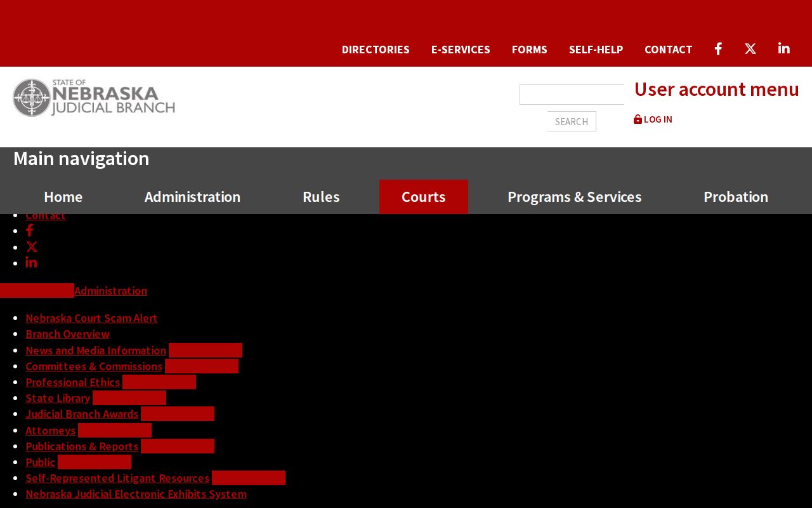The width and height of the screenshot is (812, 508).
Task: Click the SEARCH button
Action: tap(572, 121)
